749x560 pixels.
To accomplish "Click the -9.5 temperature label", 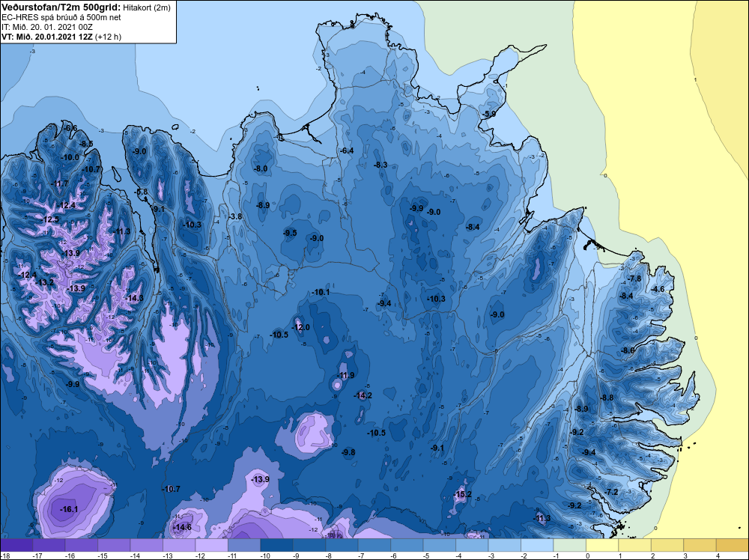I will pos(290,233).
